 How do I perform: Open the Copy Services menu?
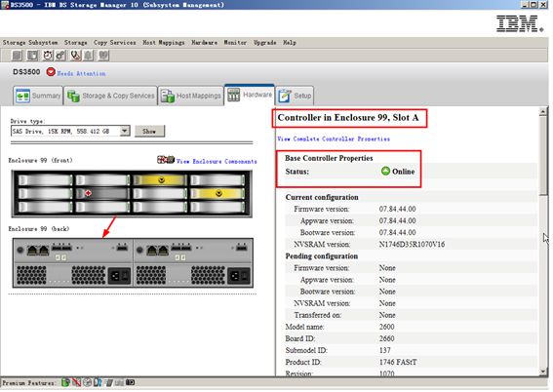point(115,42)
